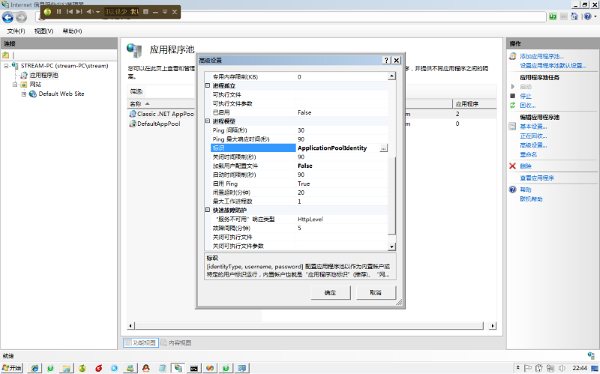Image resolution: width=600 pixels, height=374 pixels.
Task: Click the HttpLevel response type value
Action: coord(310,219)
